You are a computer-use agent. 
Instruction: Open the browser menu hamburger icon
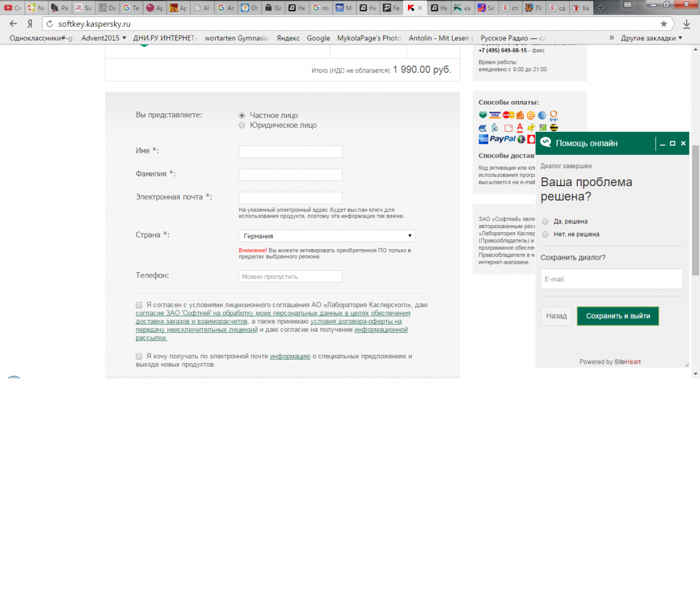(x=628, y=5)
